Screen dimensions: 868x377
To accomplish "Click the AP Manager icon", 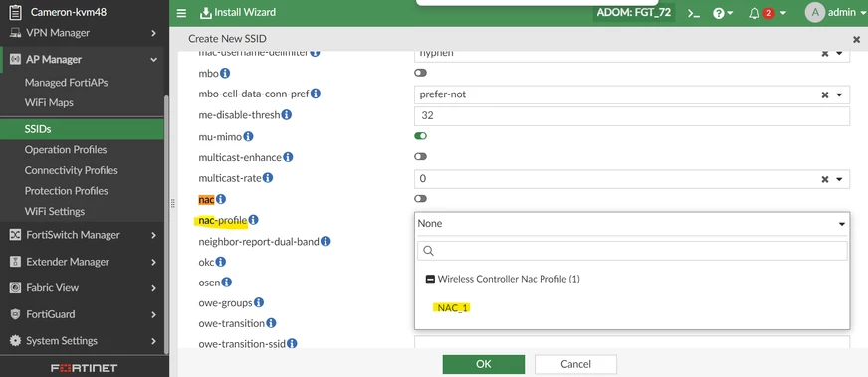I will tap(16, 59).
